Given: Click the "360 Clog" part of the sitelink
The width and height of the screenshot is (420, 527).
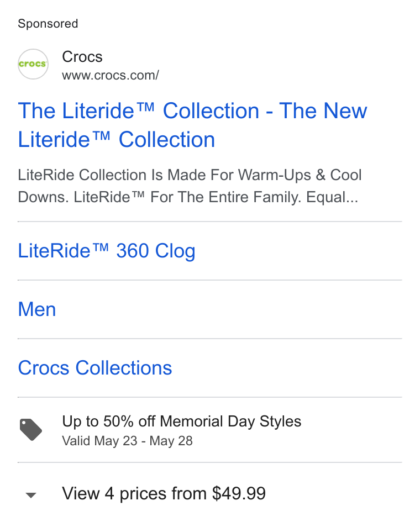Looking at the screenshot, I should pos(156,251).
